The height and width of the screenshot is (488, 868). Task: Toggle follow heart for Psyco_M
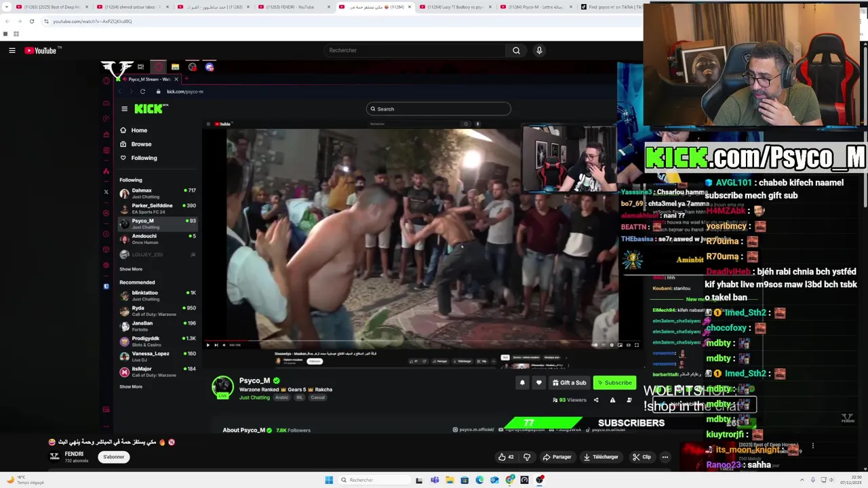click(539, 382)
